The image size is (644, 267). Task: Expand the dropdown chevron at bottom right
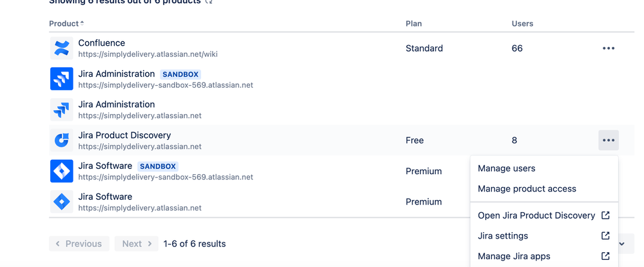622,244
